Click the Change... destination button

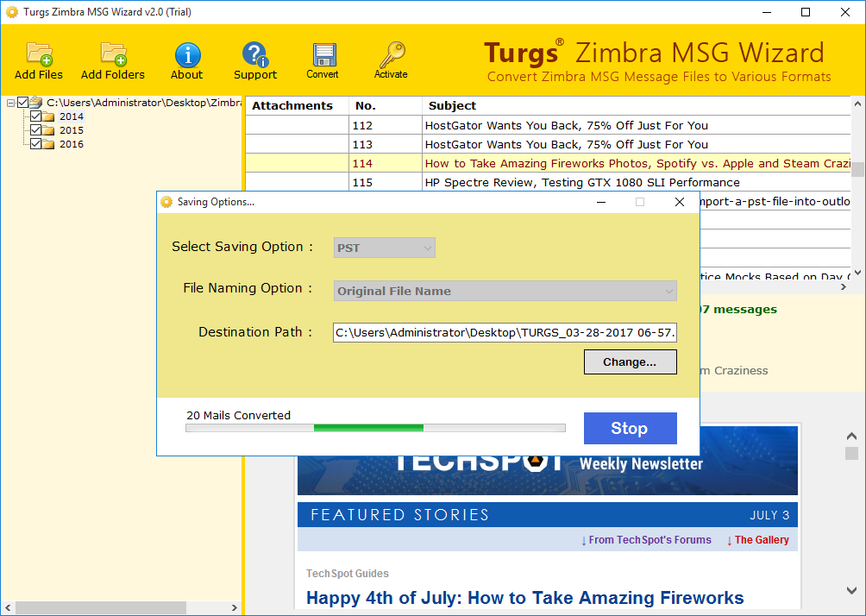pos(631,361)
